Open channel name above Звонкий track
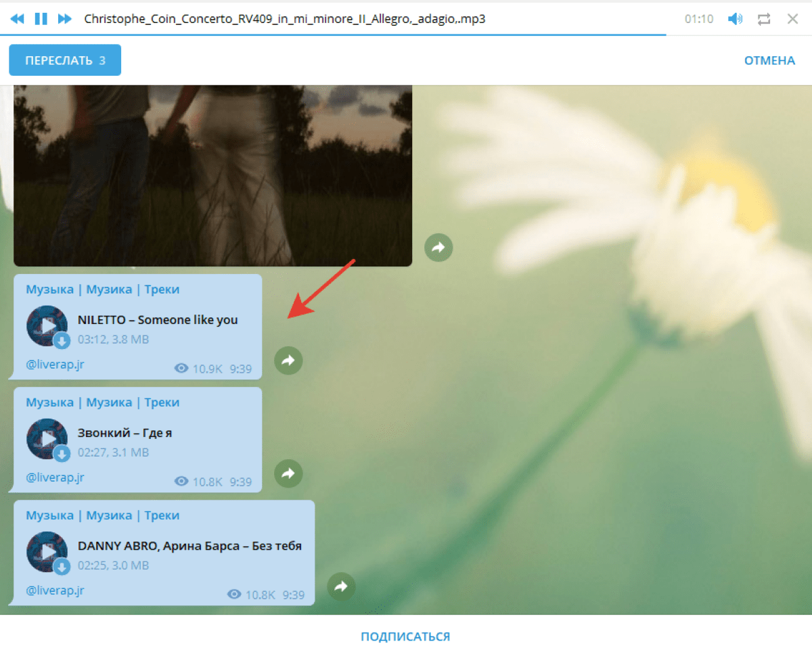Image resolution: width=812 pixels, height=654 pixels. pos(102,402)
